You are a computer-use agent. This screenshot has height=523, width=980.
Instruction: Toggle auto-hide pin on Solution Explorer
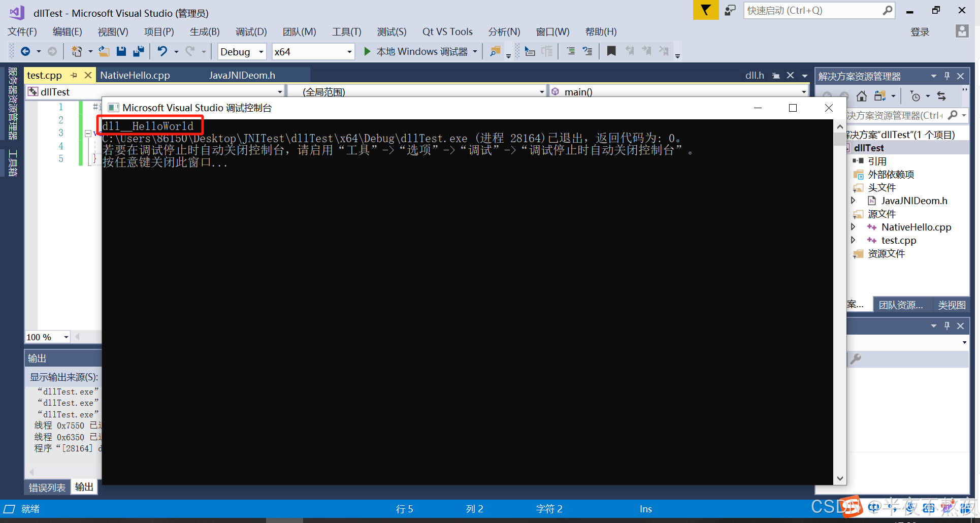tap(946, 75)
